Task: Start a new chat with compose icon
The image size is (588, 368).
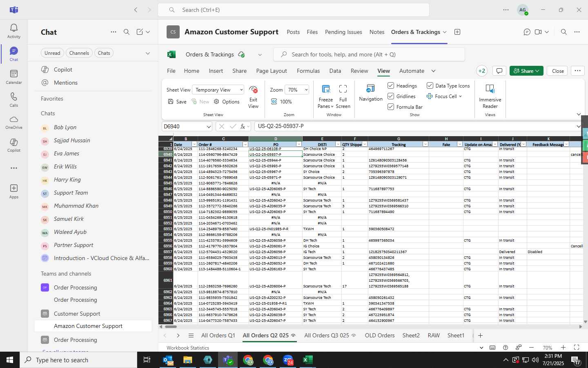Action: (140, 32)
